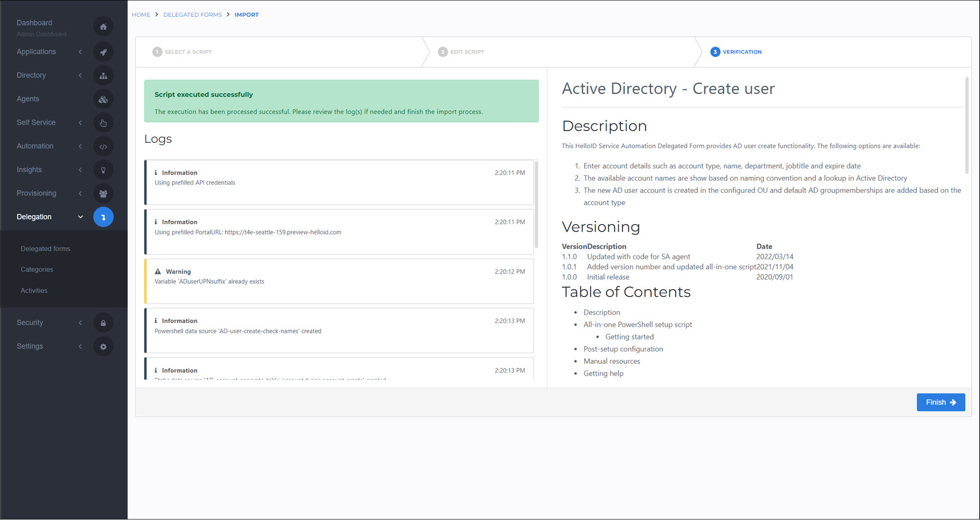Go to HOME breadcrumb link

pos(141,15)
